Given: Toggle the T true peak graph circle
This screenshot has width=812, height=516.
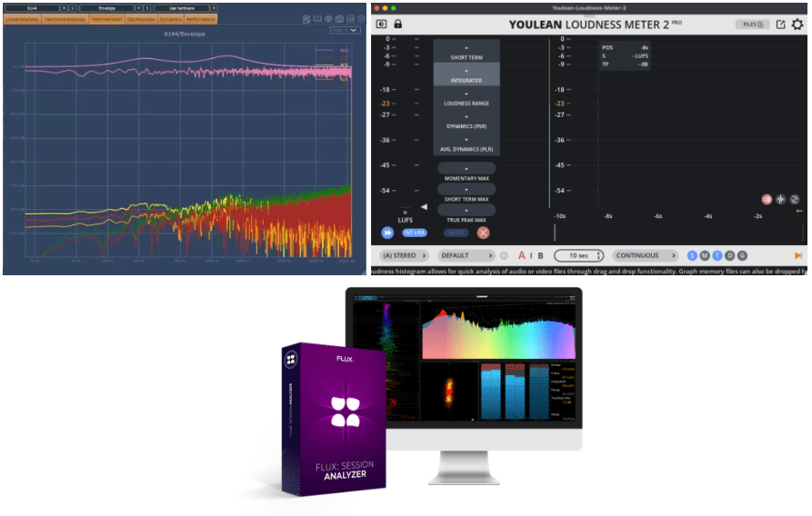Looking at the screenshot, I should point(717,256).
